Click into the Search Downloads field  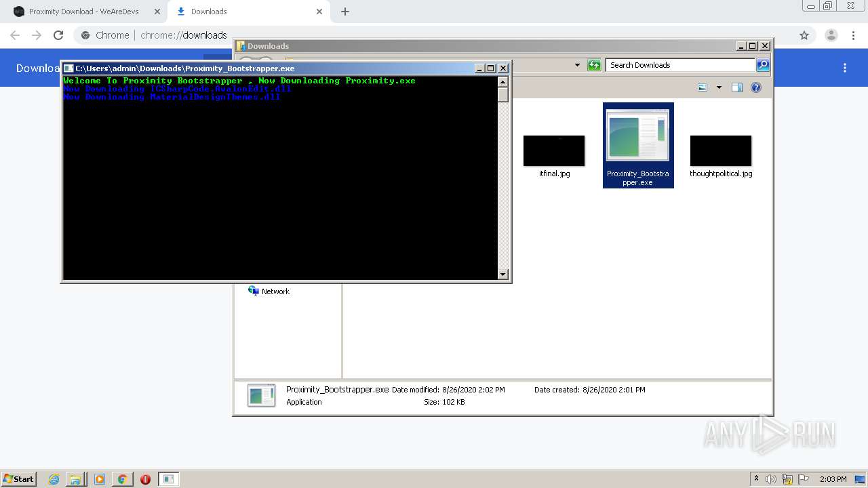click(x=680, y=65)
